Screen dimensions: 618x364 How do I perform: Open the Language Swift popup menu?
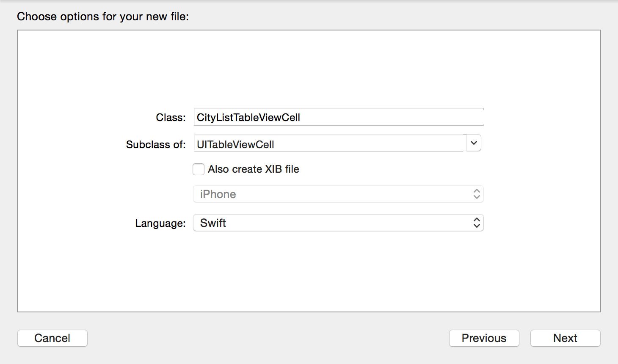[x=338, y=223]
